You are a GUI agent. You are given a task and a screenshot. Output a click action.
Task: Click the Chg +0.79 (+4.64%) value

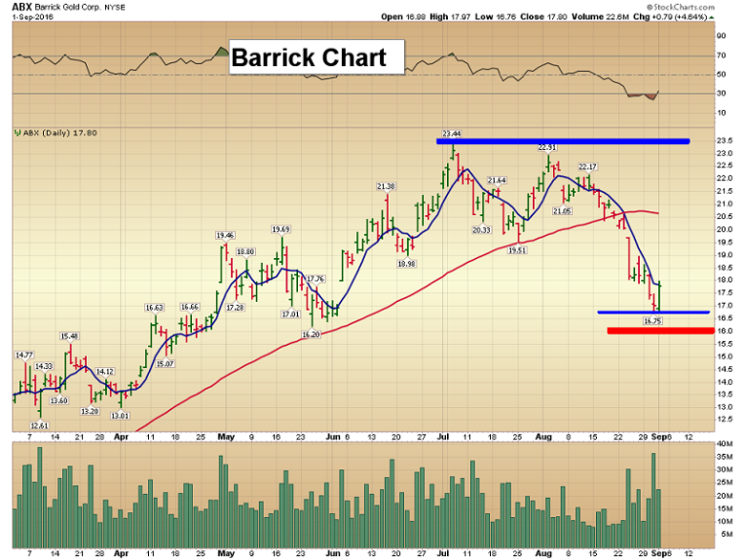point(671,18)
